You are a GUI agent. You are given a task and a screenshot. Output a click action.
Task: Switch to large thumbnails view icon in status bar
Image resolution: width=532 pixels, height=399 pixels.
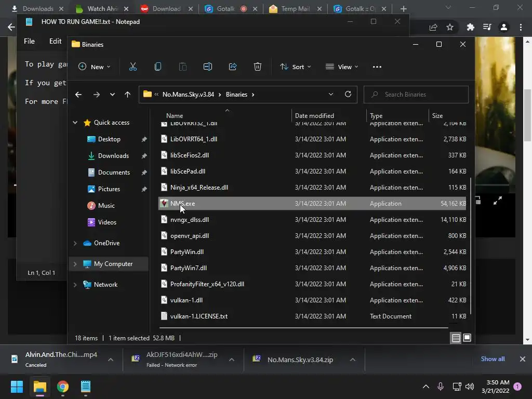[x=467, y=338]
